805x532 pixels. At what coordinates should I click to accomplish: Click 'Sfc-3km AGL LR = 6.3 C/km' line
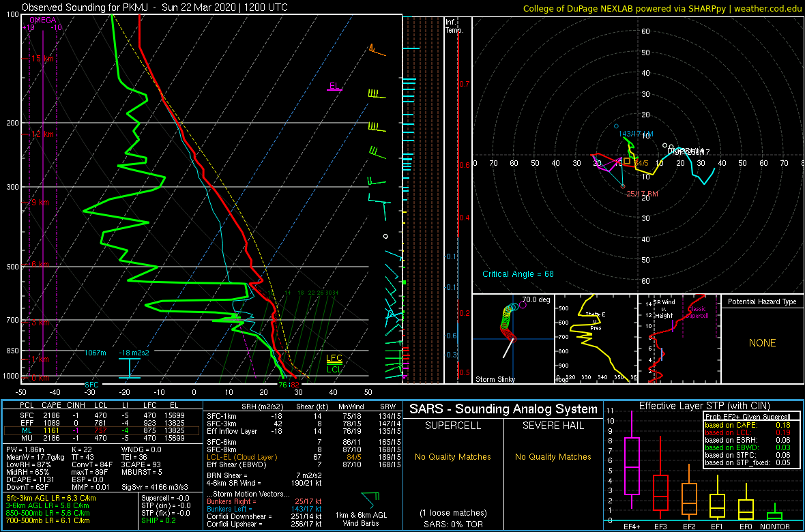(x=51, y=499)
